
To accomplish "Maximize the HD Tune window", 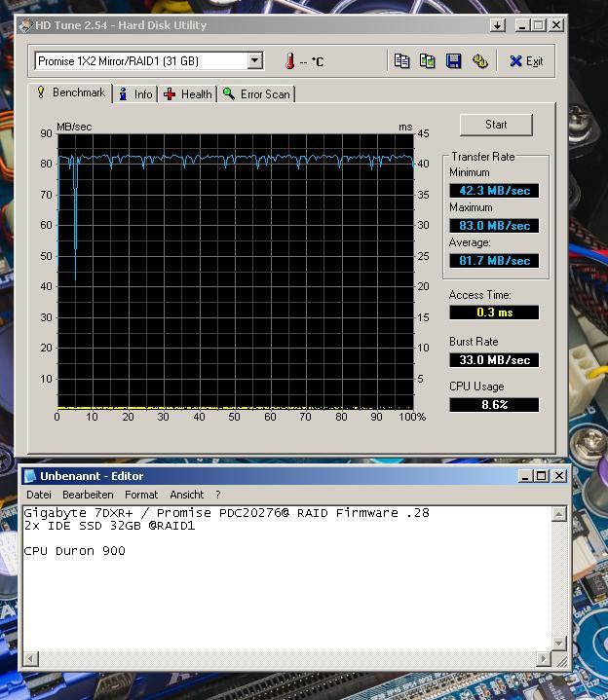I will 539,25.
